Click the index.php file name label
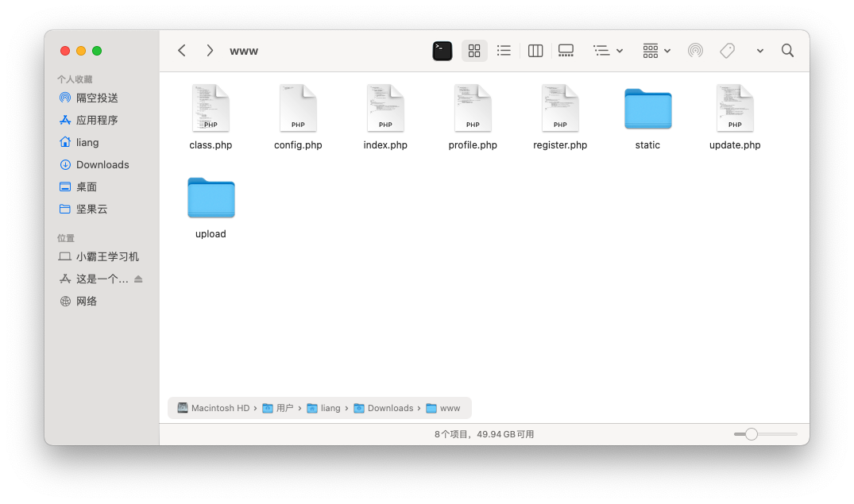This screenshot has height=504, width=854. [385, 144]
